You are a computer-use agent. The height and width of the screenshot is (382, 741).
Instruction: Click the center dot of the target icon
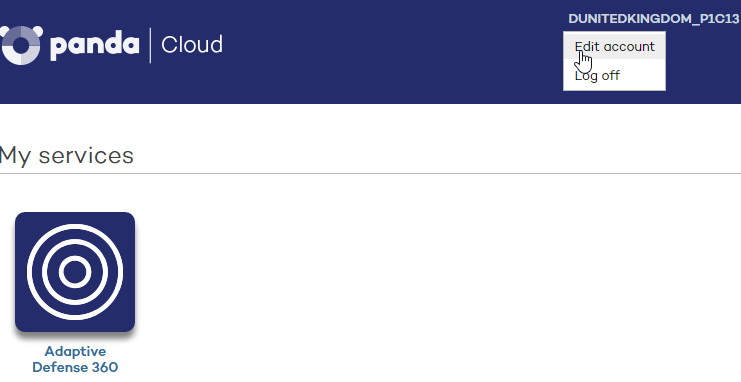click(75, 272)
